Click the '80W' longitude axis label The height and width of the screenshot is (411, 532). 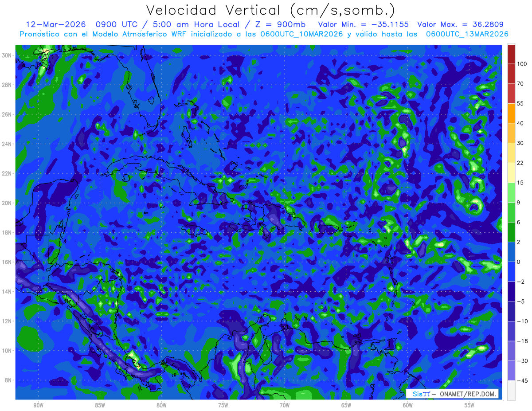pyautogui.click(x=161, y=406)
